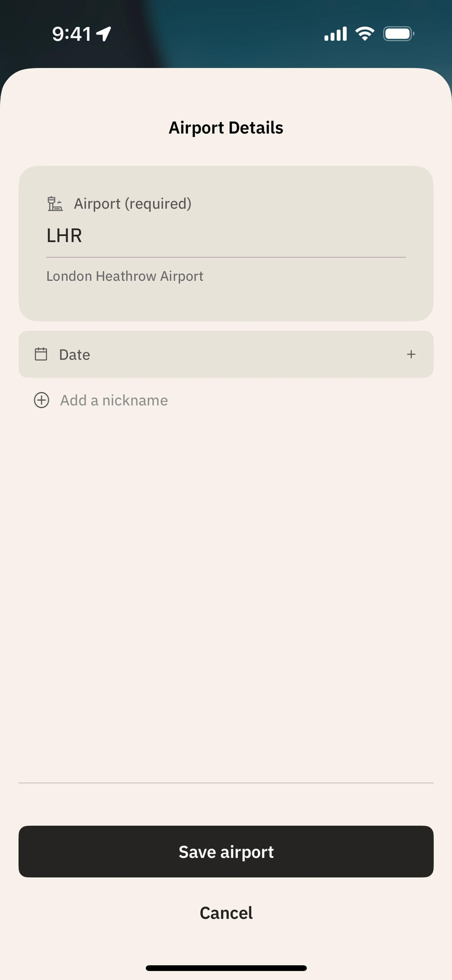Tap the divider line above Save airport
Image resolution: width=452 pixels, height=980 pixels.
226,783
